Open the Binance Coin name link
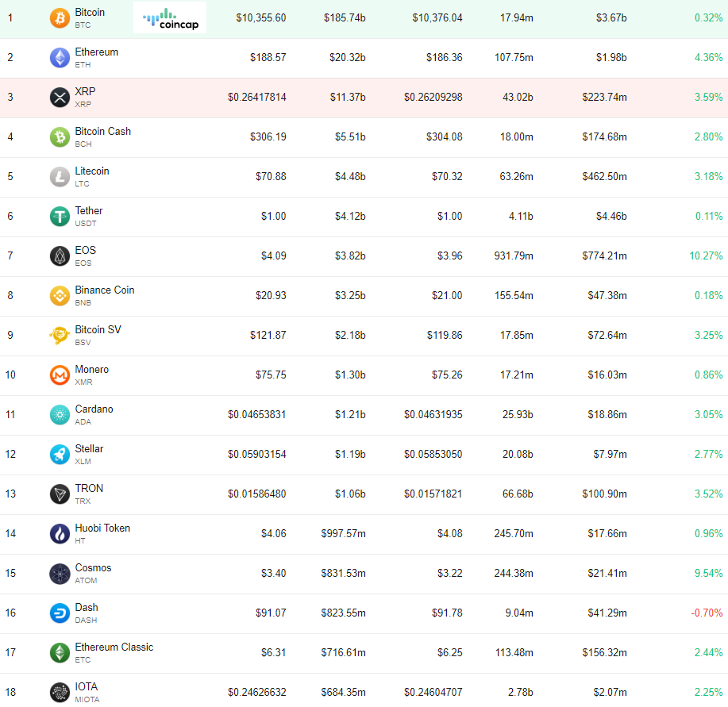 105,290
